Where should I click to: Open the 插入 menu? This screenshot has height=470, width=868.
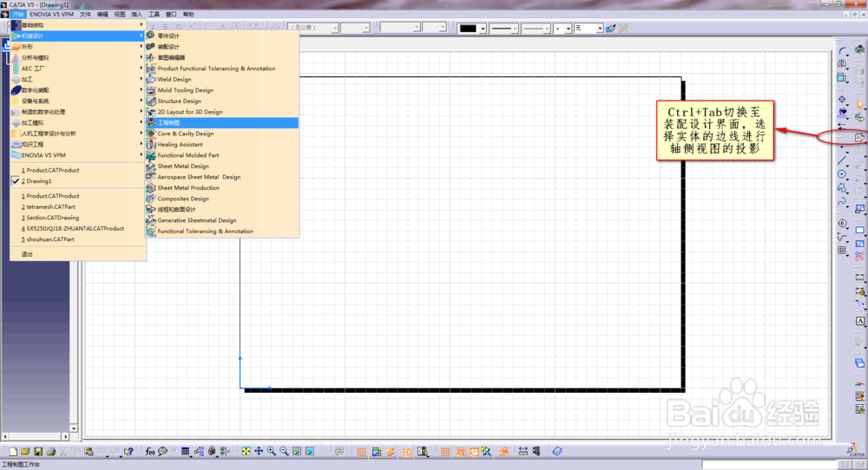pyautogui.click(x=137, y=14)
